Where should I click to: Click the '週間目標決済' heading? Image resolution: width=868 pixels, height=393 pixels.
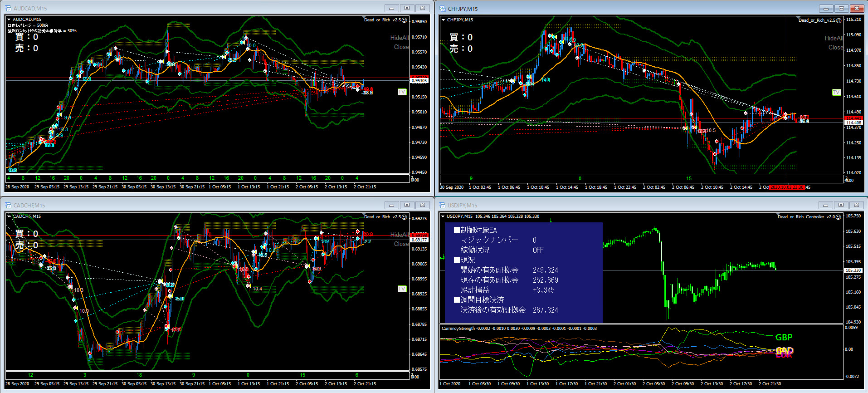[x=479, y=300]
